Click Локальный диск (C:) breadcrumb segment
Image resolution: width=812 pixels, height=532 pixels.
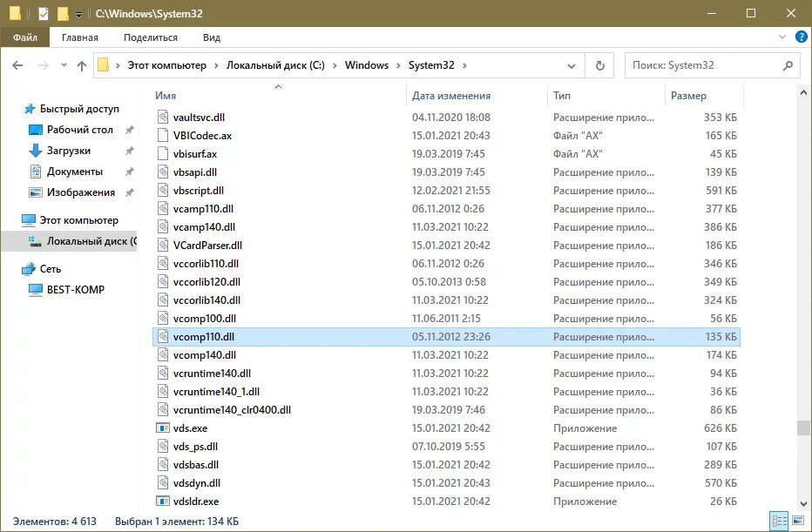(x=275, y=65)
